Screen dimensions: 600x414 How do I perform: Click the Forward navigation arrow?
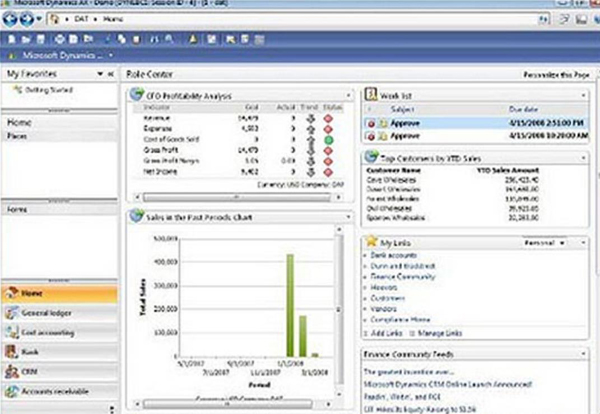(26, 19)
